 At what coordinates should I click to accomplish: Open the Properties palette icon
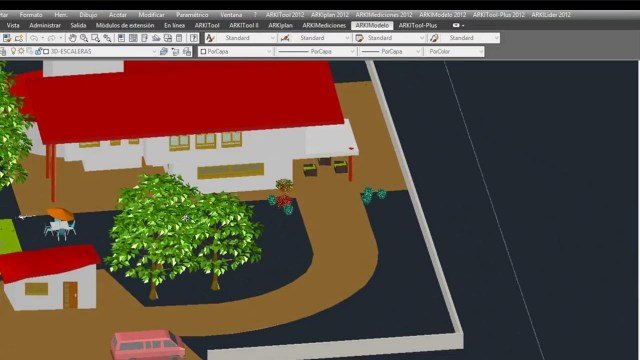point(121,38)
